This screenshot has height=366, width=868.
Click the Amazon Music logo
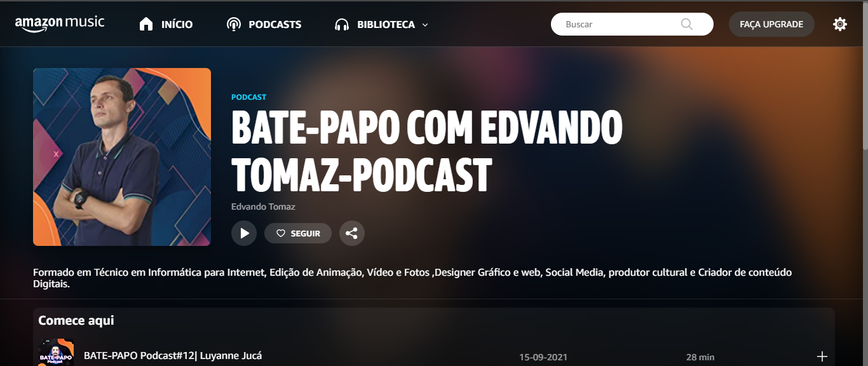(60, 24)
